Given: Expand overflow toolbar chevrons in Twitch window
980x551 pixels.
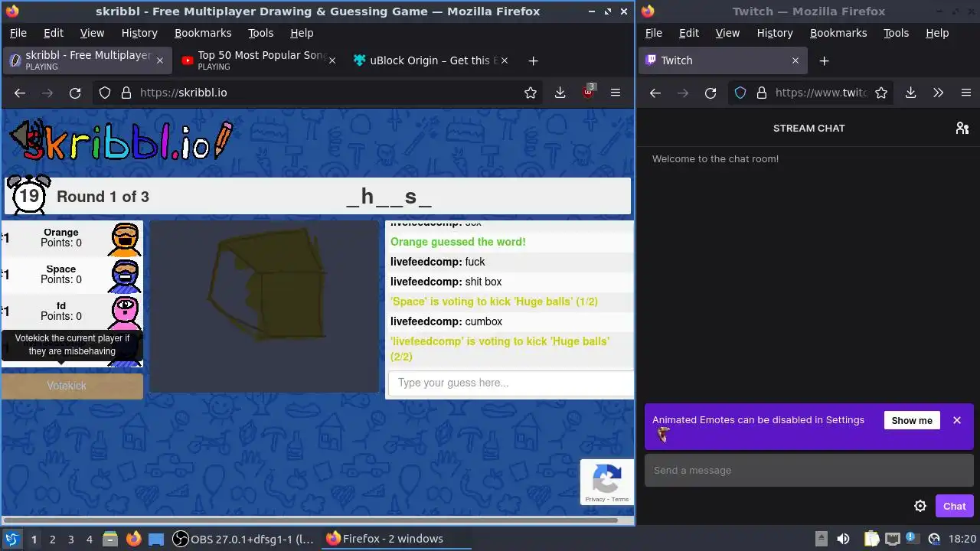Looking at the screenshot, I should click(939, 93).
